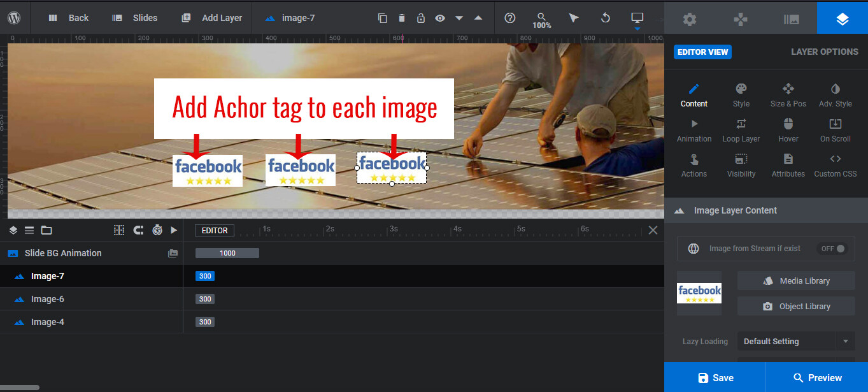Open the Actions layer option
The image size is (868, 392).
pos(694,165)
